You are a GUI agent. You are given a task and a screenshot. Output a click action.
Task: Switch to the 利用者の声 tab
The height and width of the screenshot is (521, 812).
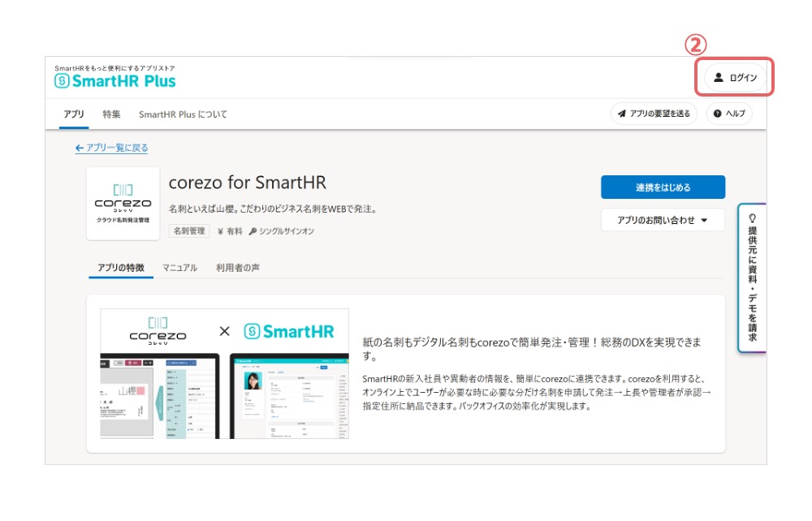[238, 268]
